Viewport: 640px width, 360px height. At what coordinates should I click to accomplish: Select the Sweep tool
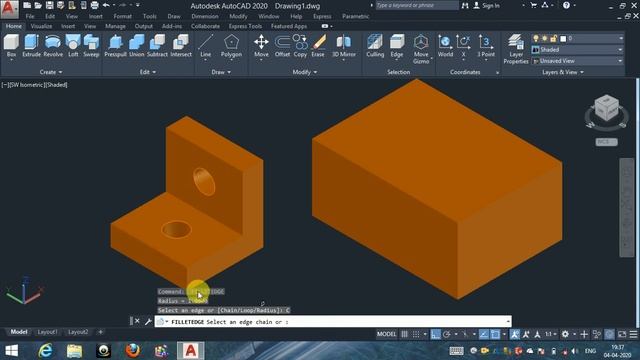coord(91,46)
